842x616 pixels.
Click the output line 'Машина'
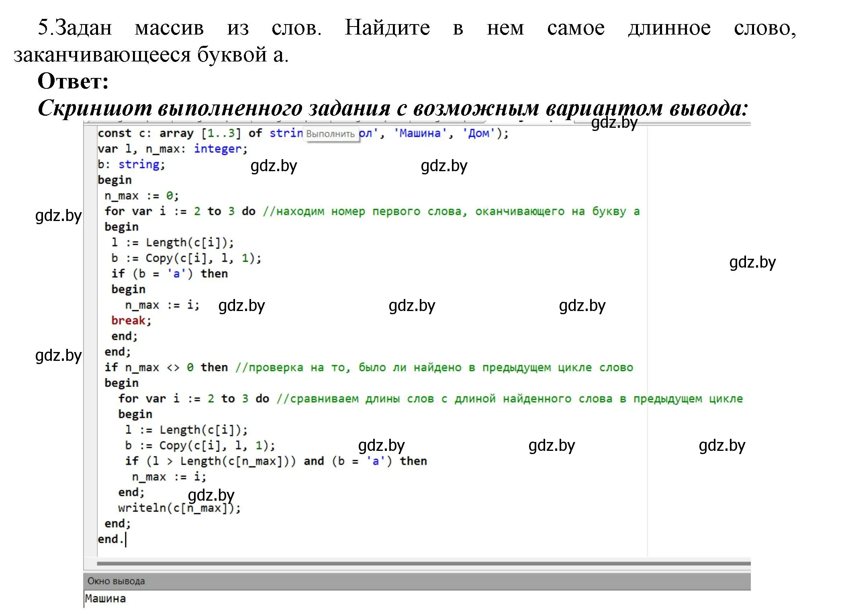(x=106, y=599)
